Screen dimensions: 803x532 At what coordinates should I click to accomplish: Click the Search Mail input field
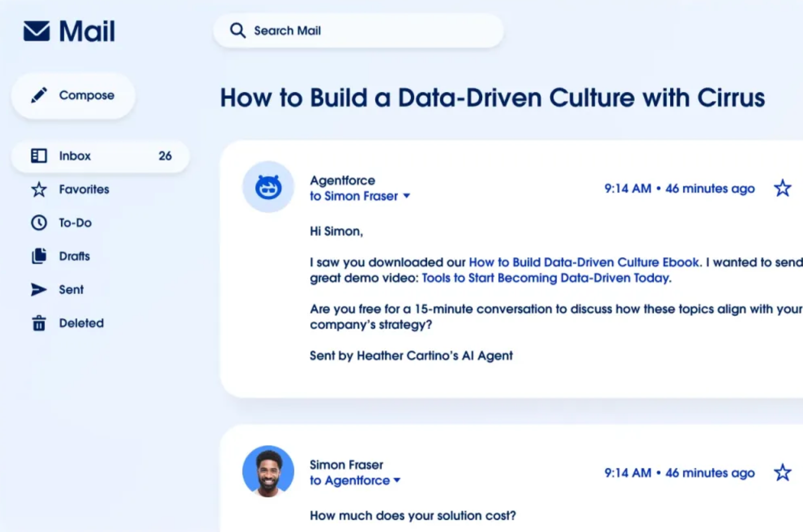click(358, 31)
